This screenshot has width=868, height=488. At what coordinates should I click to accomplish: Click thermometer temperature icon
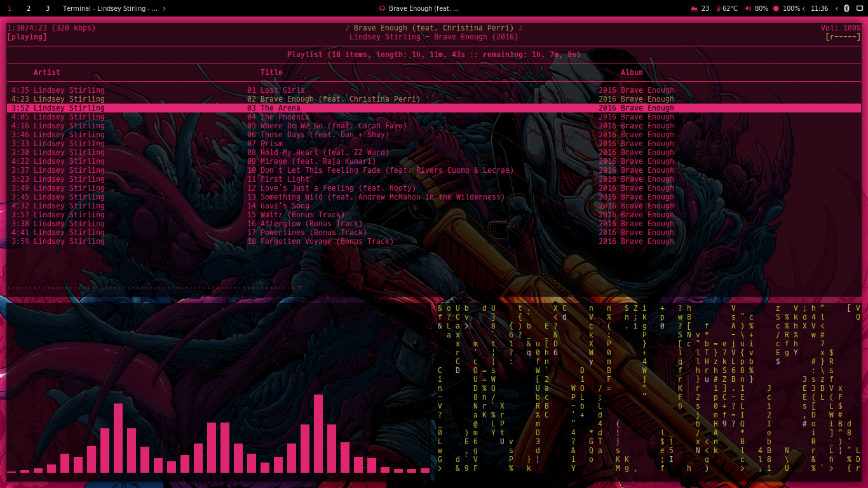[x=719, y=8]
